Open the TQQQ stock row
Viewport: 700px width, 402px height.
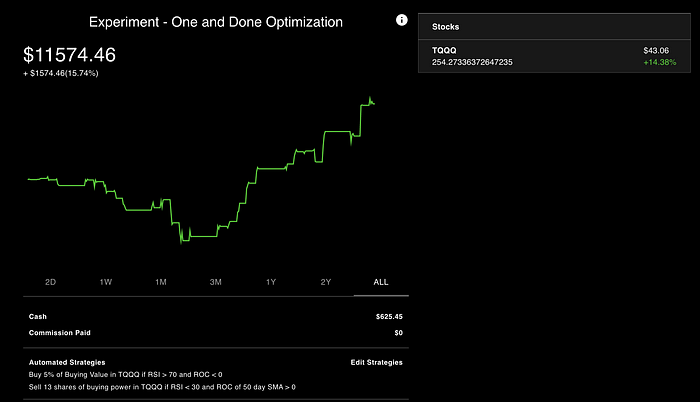point(554,56)
